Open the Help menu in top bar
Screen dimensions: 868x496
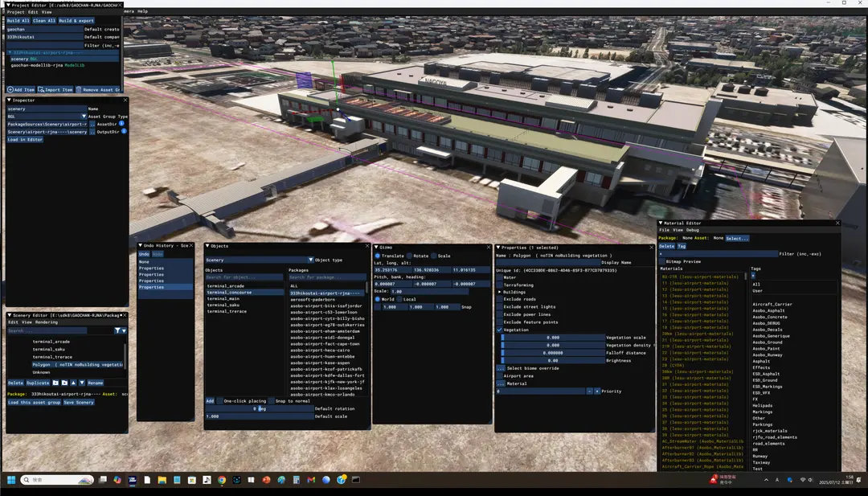coord(143,11)
